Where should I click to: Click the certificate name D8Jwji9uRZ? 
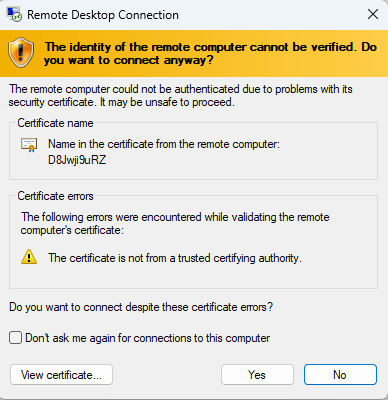(x=77, y=160)
